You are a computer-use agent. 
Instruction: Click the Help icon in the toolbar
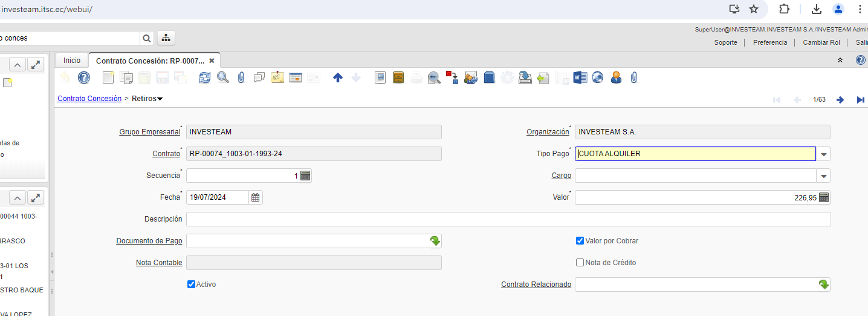click(84, 77)
